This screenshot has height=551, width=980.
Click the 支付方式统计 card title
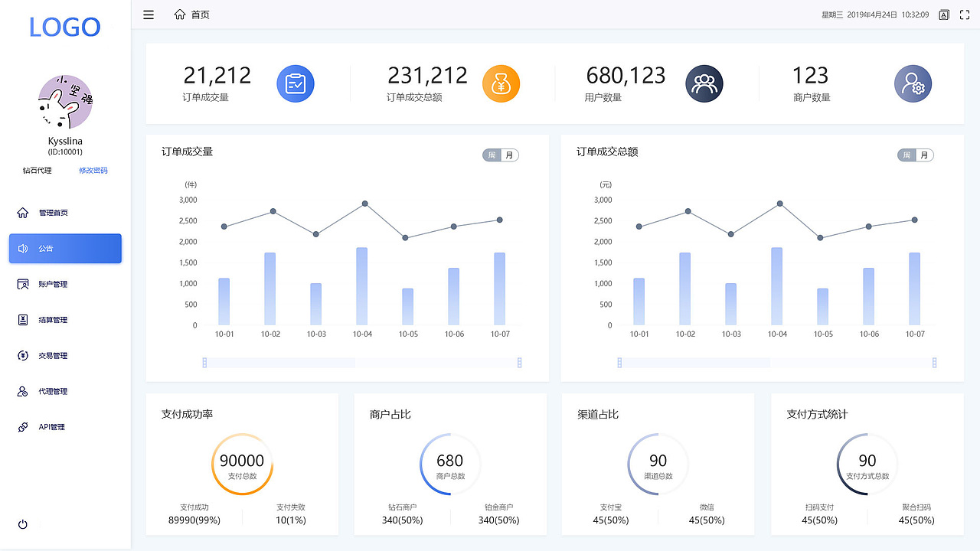(818, 414)
